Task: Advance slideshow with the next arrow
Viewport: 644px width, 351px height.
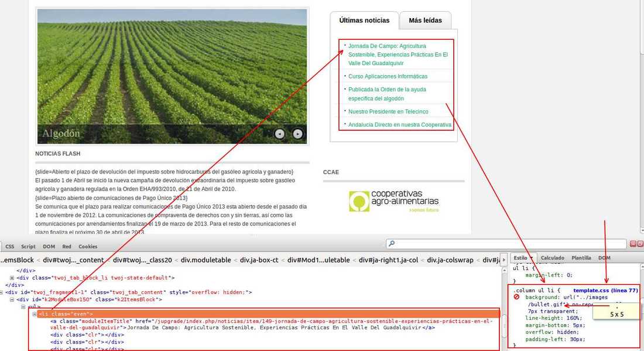Action: [x=298, y=134]
